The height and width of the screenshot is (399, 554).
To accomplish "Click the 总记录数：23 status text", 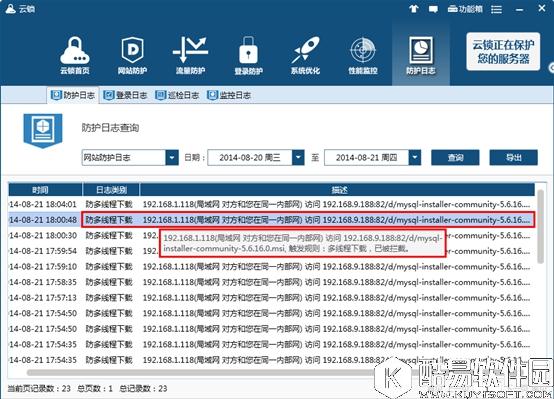I will (143, 389).
